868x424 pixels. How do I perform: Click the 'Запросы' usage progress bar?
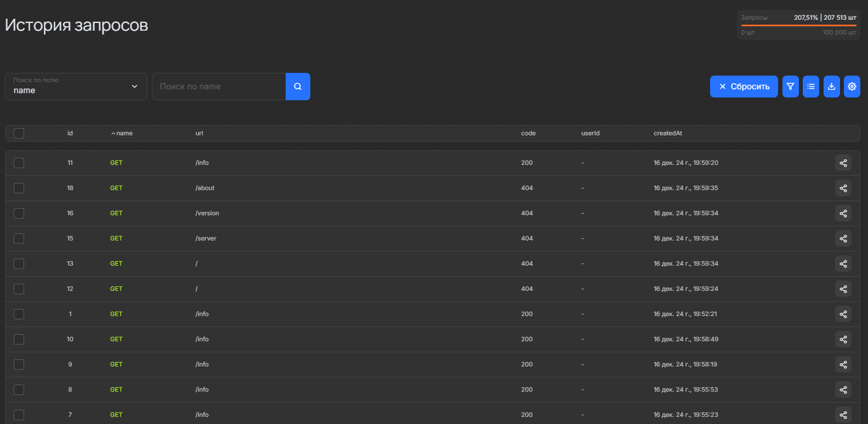coord(798,25)
